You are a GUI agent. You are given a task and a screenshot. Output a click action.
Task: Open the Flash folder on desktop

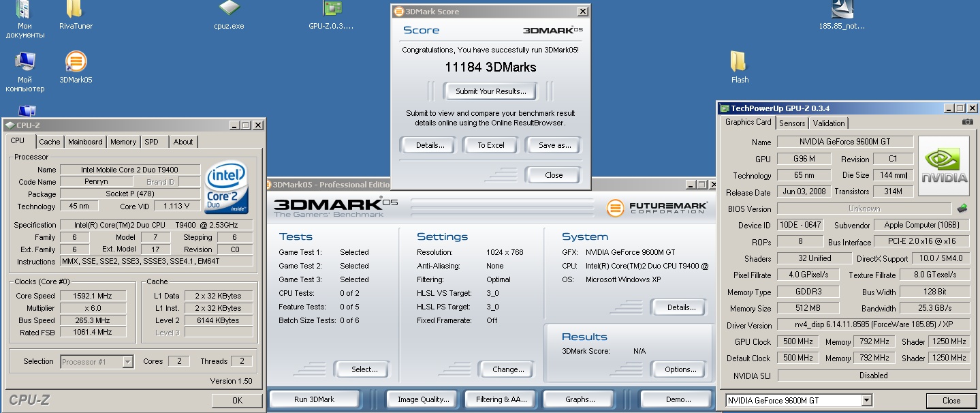click(x=740, y=67)
